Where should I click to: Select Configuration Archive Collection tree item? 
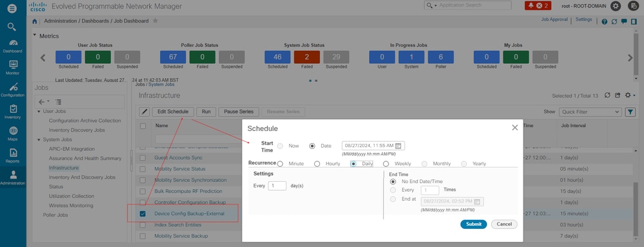coord(85,121)
